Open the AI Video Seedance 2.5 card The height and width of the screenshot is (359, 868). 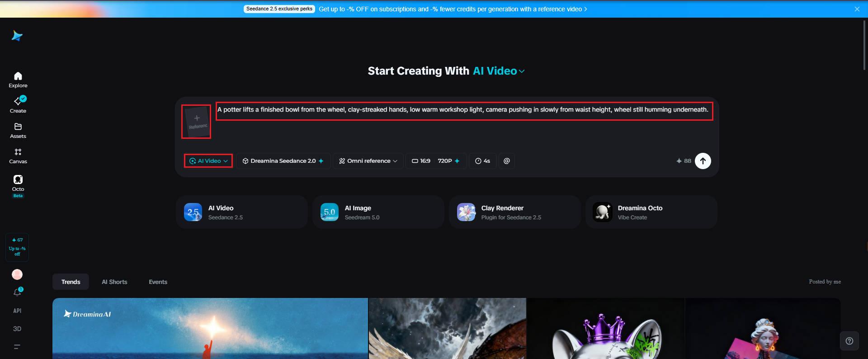coord(242,212)
